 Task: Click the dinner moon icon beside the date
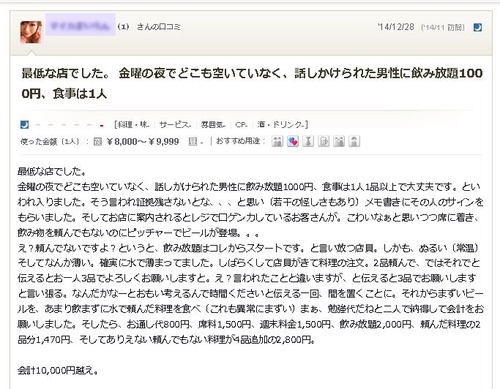pyautogui.click(x=478, y=27)
